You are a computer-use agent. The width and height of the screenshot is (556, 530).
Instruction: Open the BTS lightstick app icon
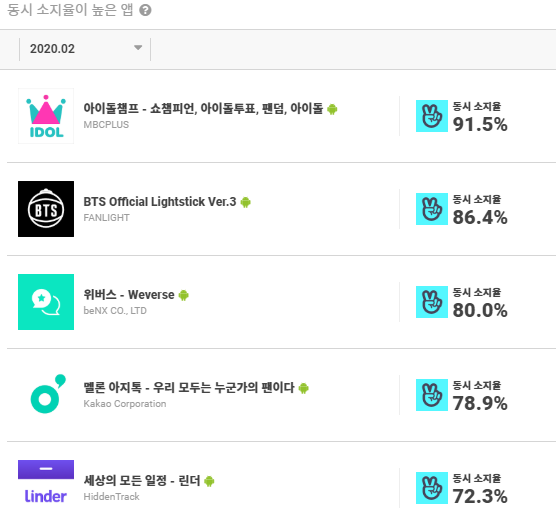pyautogui.click(x=46, y=209)
